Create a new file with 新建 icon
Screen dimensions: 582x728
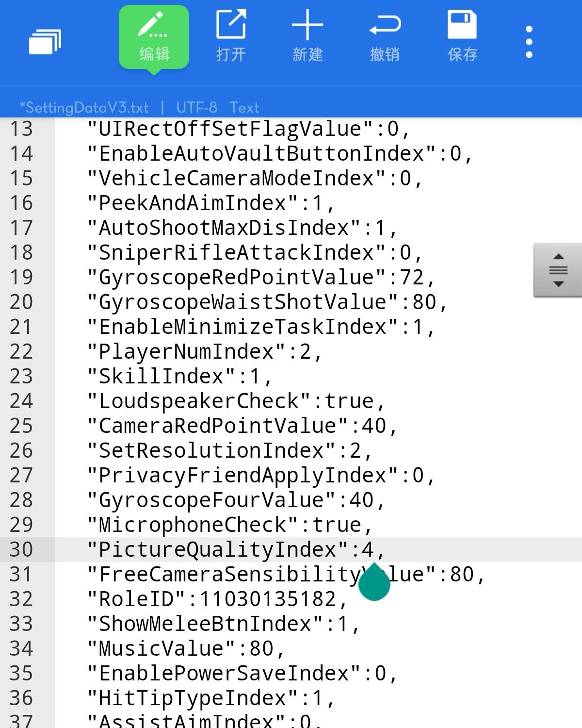[x=307, y=37]
